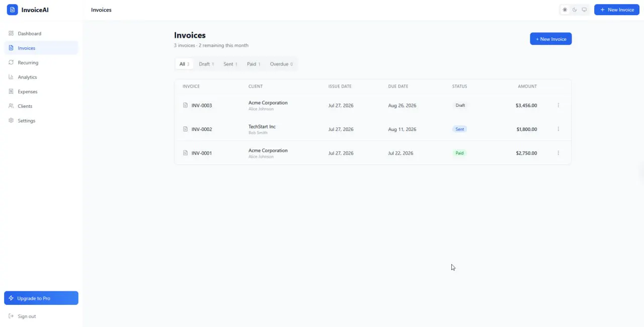
Task: Select system theme monitor icon
Action: pos(584,10)
